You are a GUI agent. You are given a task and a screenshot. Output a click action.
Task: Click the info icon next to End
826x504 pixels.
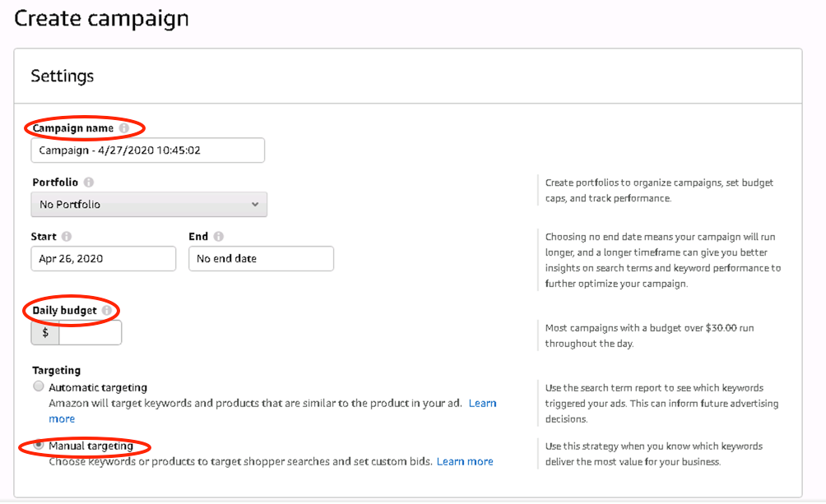(219, 237)
